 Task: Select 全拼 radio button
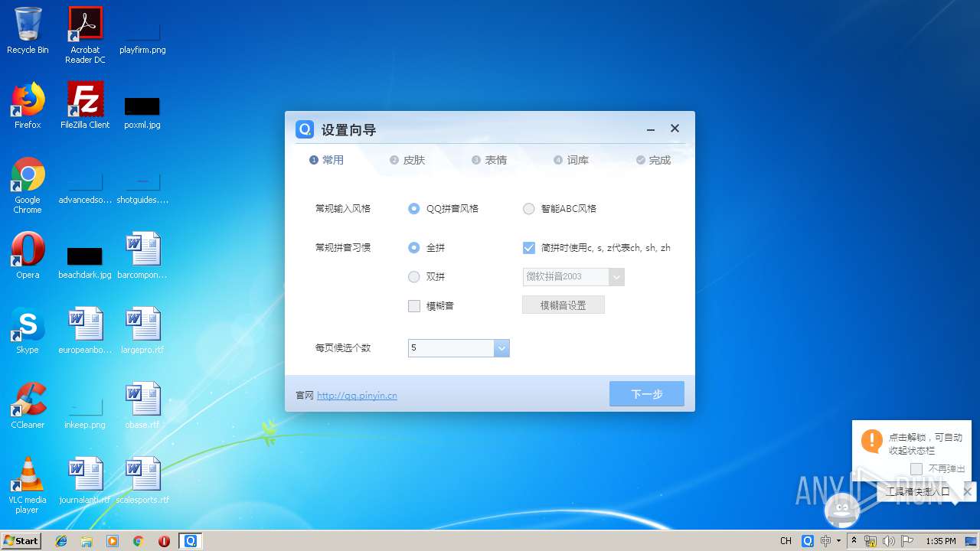[x=414, y=248]
